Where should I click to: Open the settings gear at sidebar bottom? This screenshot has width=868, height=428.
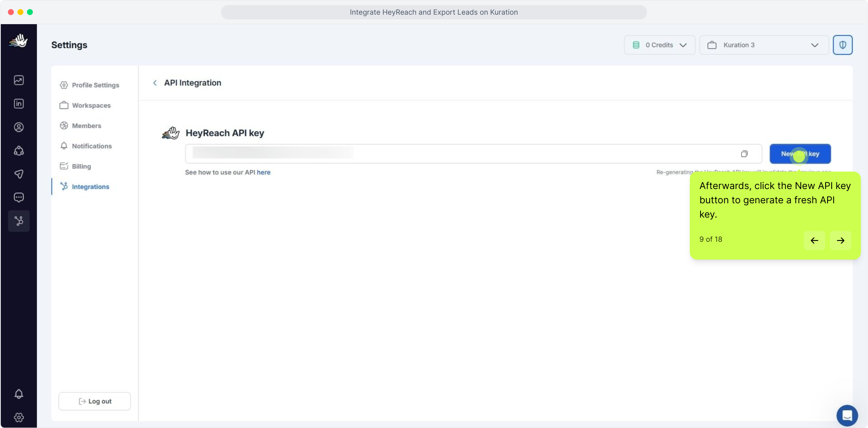coord(19,417)
